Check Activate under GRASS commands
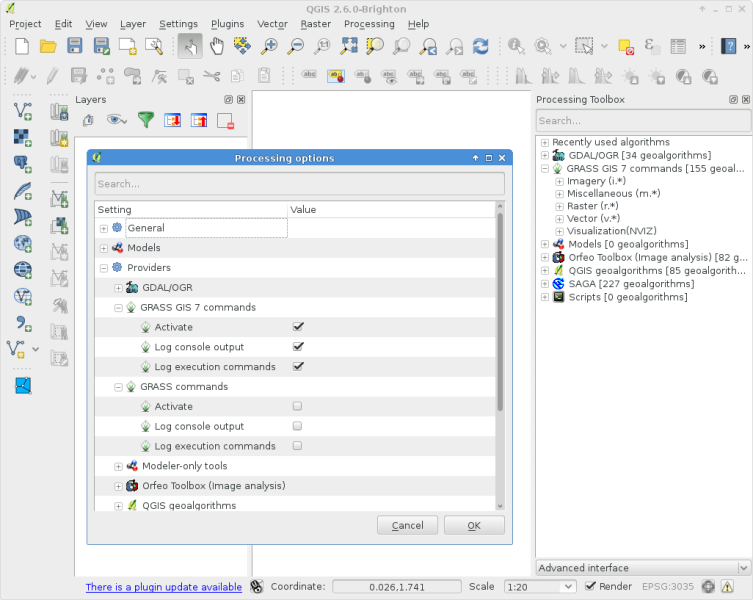 point(297,406)
